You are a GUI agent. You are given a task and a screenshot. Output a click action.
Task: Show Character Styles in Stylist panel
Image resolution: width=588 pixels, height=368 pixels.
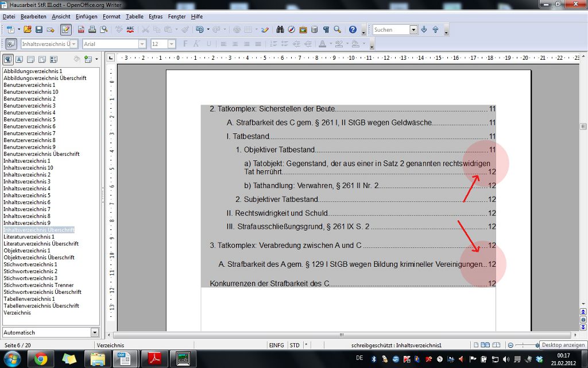click(x=19, y=59)
